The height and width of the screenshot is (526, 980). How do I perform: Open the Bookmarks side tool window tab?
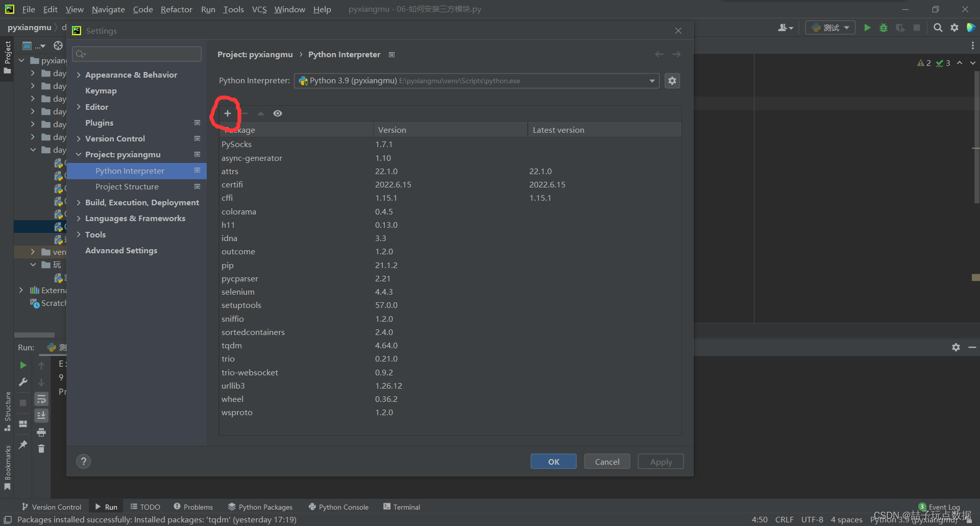coord(7,467)
